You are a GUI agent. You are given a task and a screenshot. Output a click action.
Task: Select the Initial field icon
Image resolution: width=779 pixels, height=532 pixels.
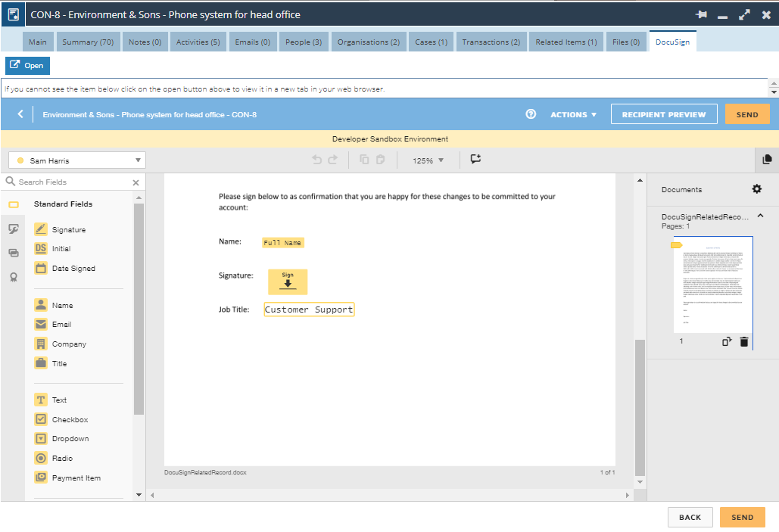41,248
